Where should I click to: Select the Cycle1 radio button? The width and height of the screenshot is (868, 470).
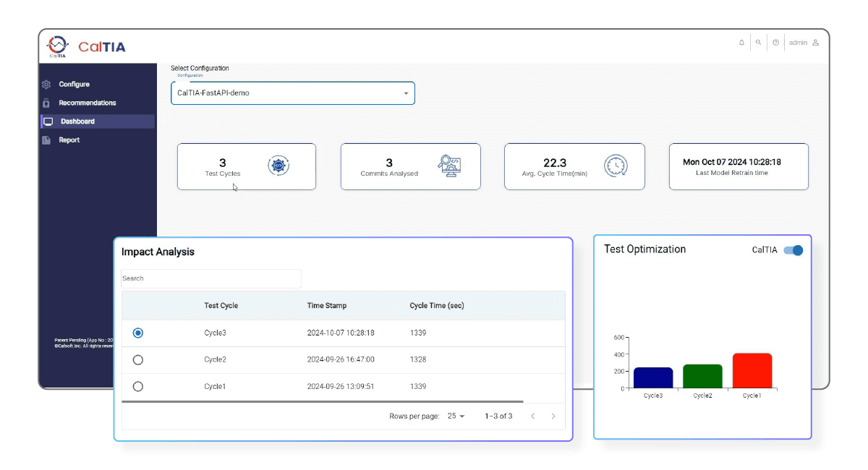click(138, 386)
